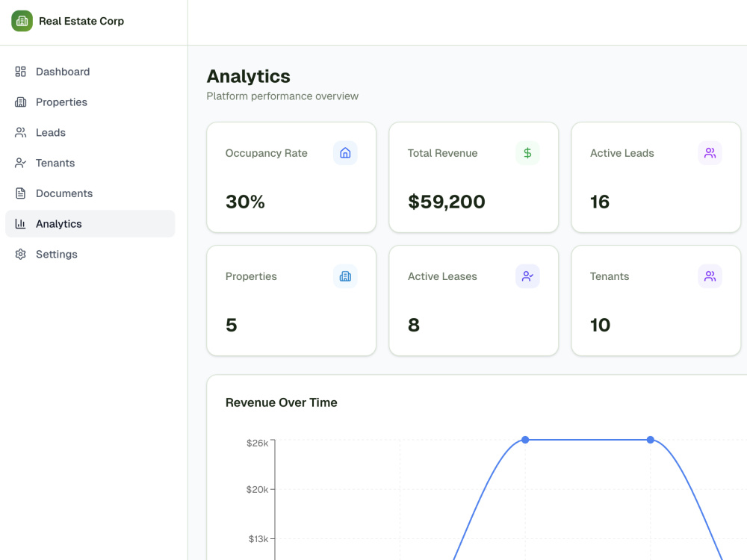Click the Documents file icon in sidebar
Viewport: 747px width, 560px height.
pyautogui.click(x=20, y=193)
